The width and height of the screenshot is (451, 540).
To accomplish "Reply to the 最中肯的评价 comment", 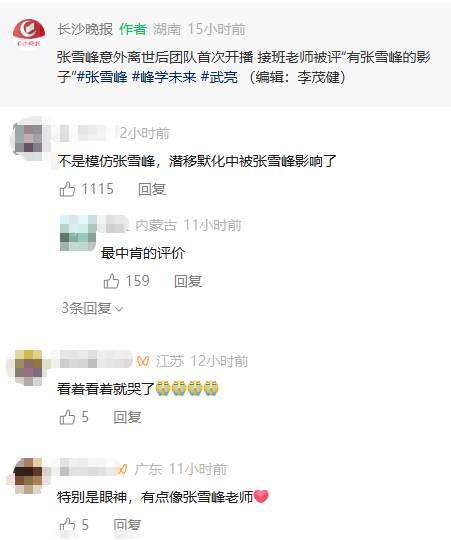I will pyautogui.click(x=188, y=281).
